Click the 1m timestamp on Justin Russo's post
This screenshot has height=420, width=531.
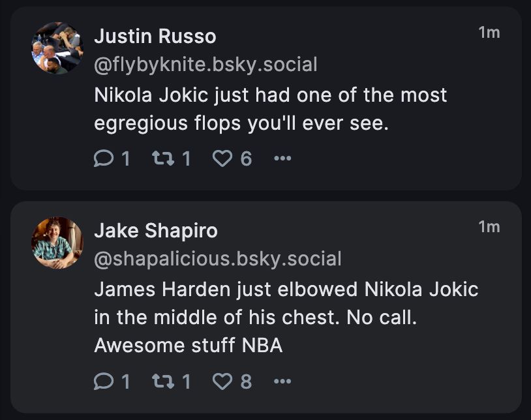point(489,32)
